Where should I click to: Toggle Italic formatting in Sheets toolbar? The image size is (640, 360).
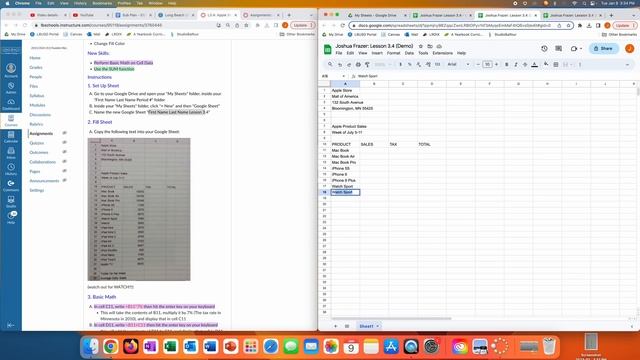click(516, 64)
